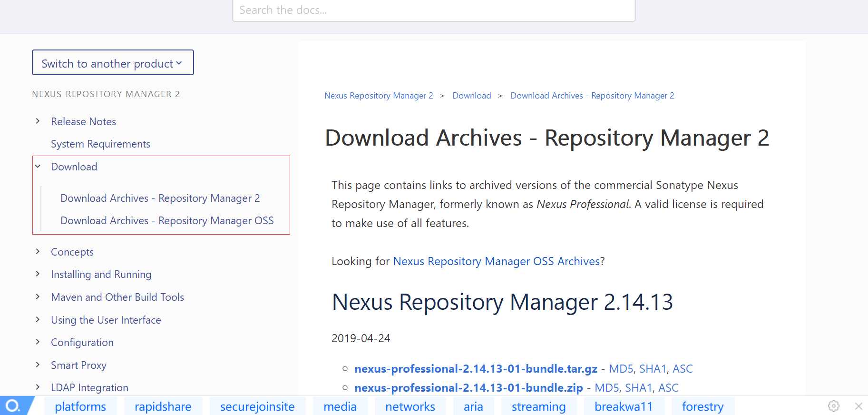The width and height of the screenshot is (868, 415).
Task: Expand the Smart Proxy section
Action: (x=38, y=365)
